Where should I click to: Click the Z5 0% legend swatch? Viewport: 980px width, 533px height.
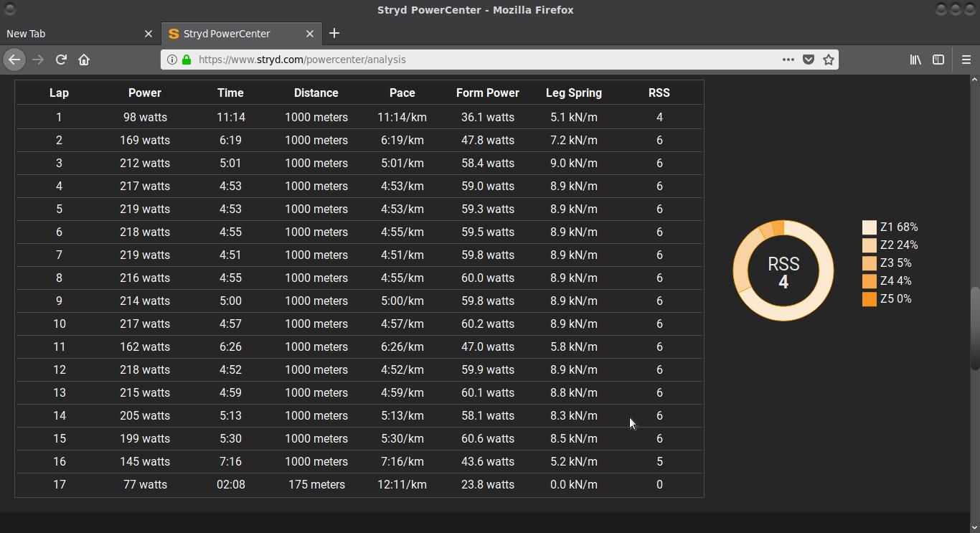pyautogui.click(x=869, y=299)
